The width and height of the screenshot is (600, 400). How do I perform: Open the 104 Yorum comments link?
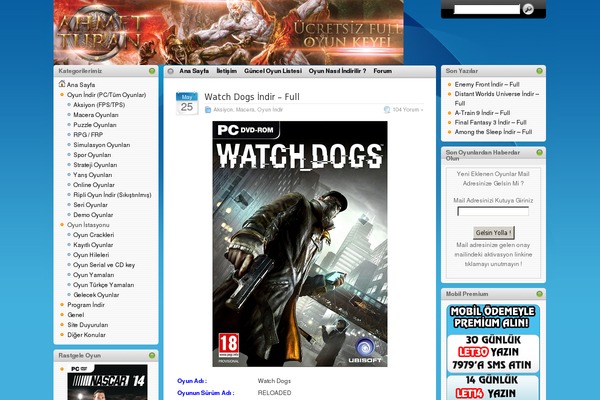[408, 110]
